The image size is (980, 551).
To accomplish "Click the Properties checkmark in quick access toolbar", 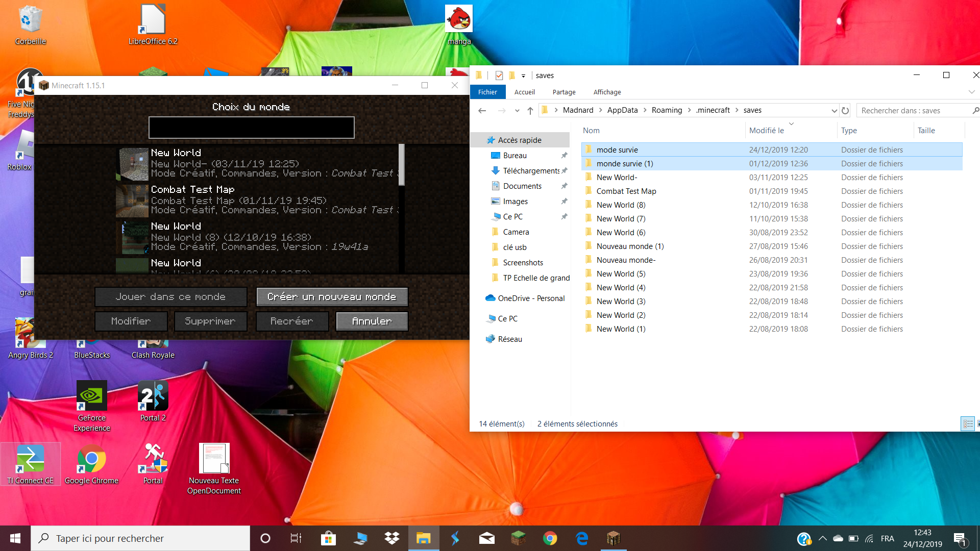I will click(499, 76).
